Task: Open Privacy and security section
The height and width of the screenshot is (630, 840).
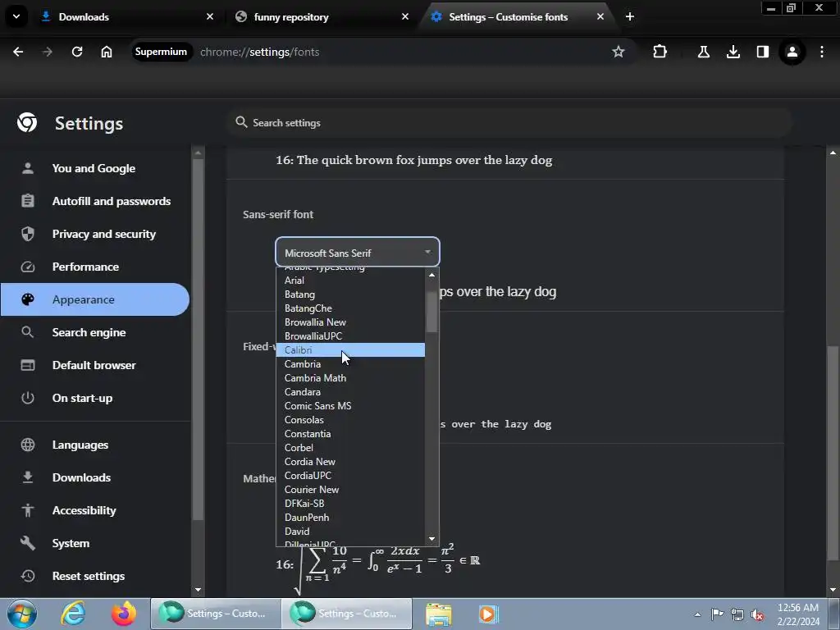Action: 94,234
